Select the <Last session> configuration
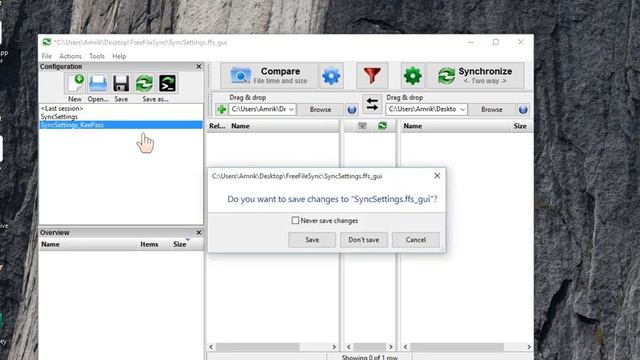The height and width of the screenshot is (360, 640). pyautogui.click(x=120, y=108)
